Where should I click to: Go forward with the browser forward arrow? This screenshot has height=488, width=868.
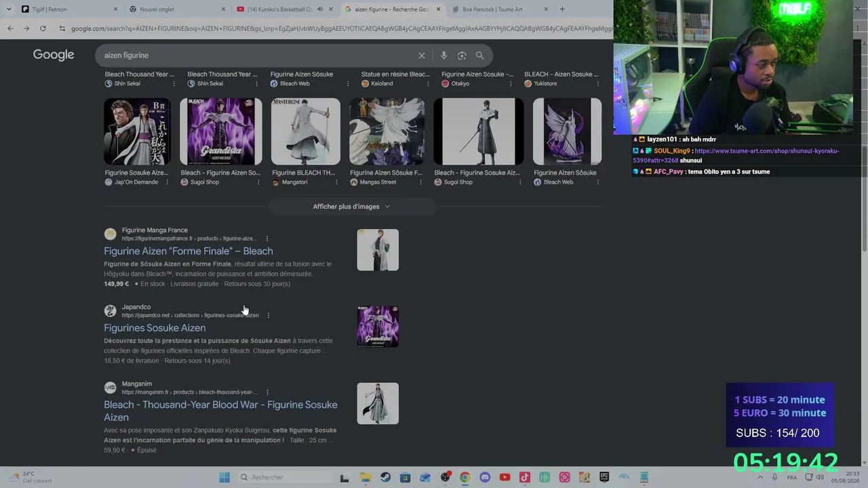click(26, 28)
